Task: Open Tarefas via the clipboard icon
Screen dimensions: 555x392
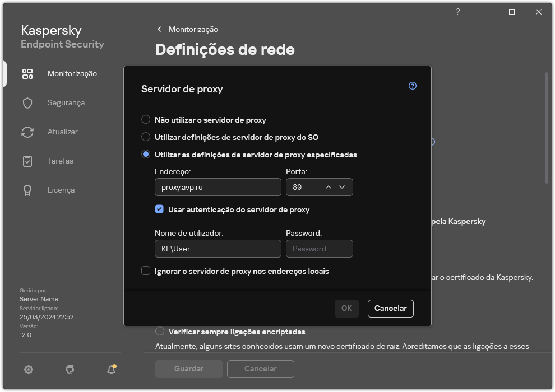Action: 27,161
